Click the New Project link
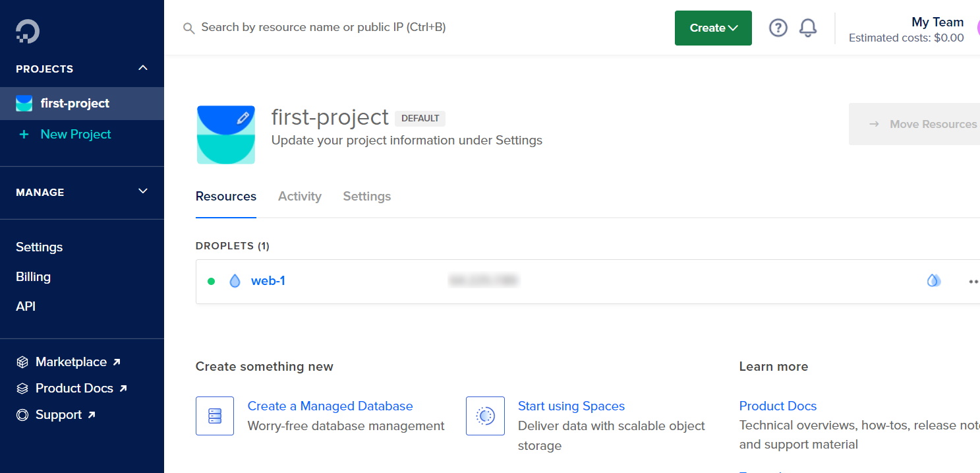Viewport: 980px width, 473px height. point(76,135)
